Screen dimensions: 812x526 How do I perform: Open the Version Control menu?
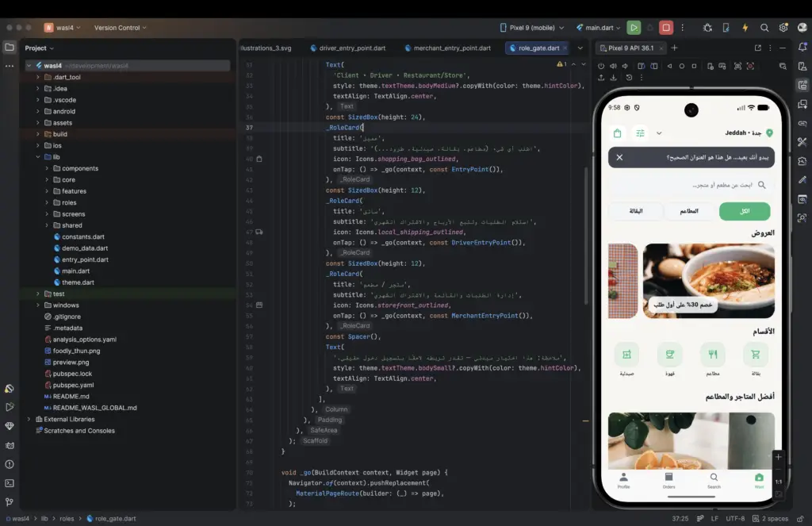120,28
